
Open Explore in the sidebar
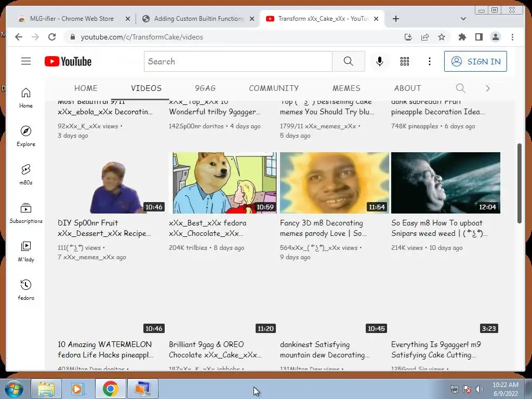26,137
